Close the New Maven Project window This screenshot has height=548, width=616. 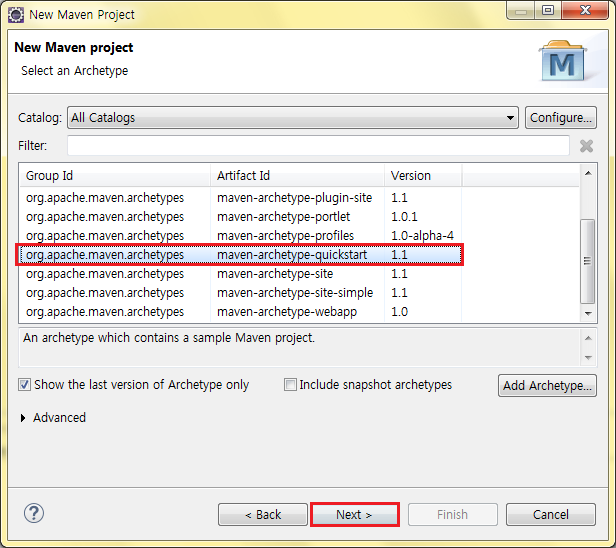[x=585, y=10]
